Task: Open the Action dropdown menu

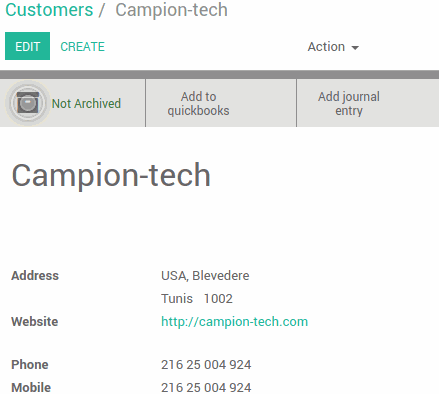Action: tap(333, 47)
